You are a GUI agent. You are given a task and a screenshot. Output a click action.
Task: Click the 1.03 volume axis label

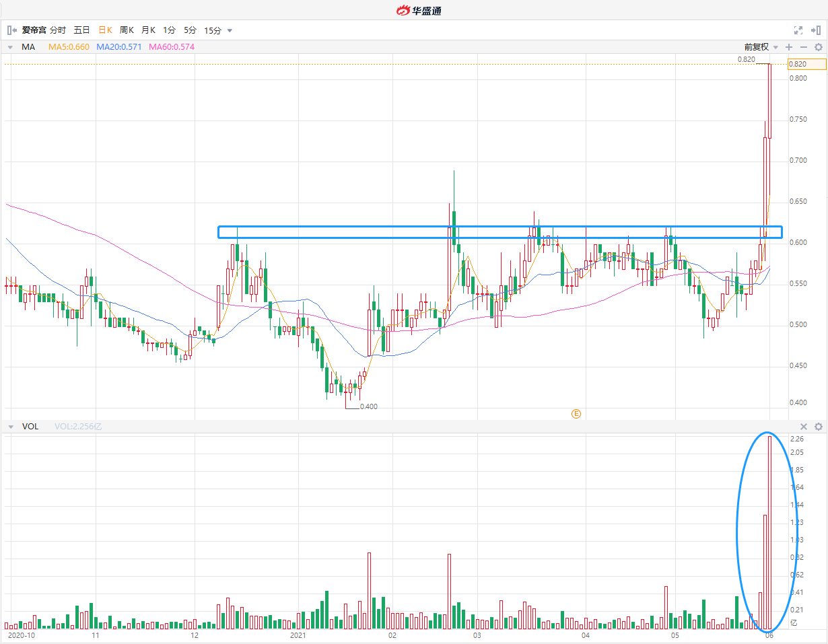pos(797,540)
